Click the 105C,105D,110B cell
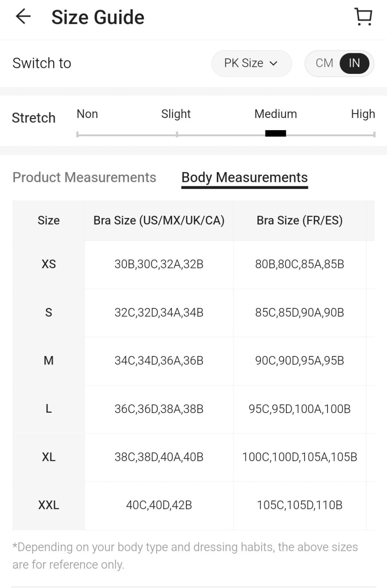The height and width of the screenshot is (588, 387). pyautogui.click(x=300, y=505)
